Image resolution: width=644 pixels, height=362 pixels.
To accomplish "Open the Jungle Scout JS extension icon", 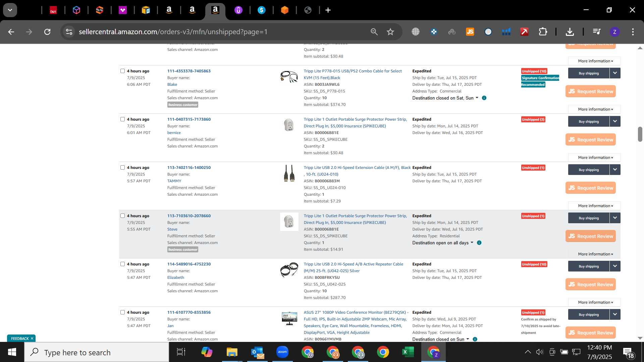I will click(x=470, y=32).
